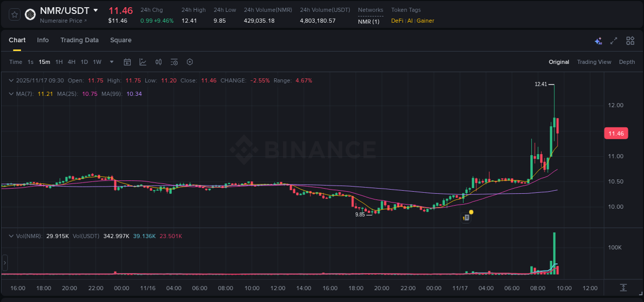Viewport: 644px width, 302px height.
Task: Open the widgets layout icon top right
Action: [x=630, y=40]
